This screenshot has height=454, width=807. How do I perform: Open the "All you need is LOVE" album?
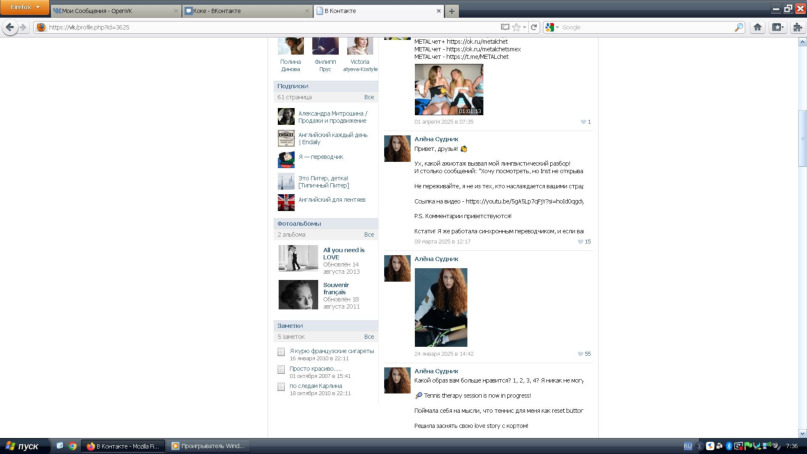[x=344, y=253]
